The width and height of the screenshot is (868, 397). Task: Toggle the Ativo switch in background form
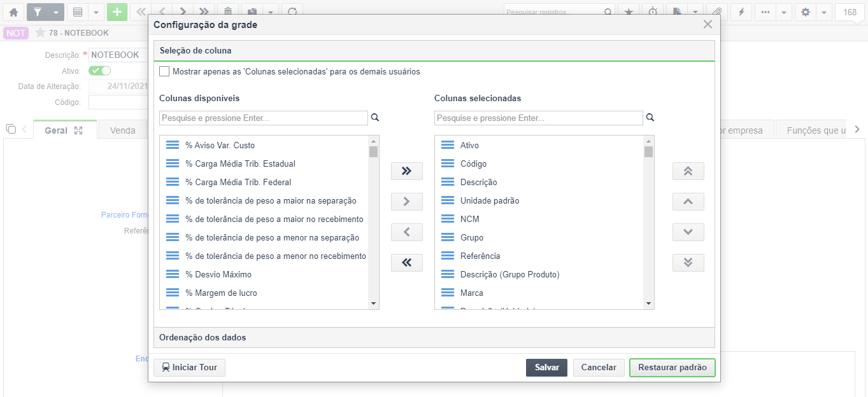click(100, 71)
